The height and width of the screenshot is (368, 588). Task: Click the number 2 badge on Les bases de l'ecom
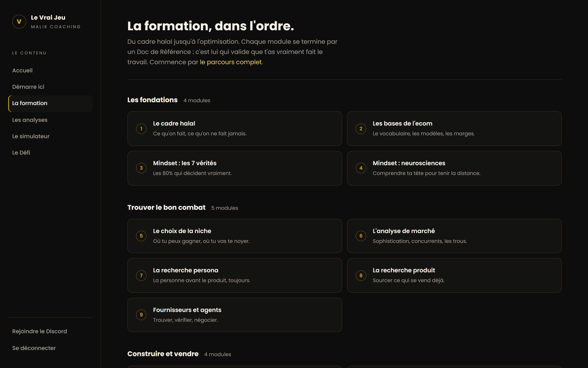pos(361,129)
